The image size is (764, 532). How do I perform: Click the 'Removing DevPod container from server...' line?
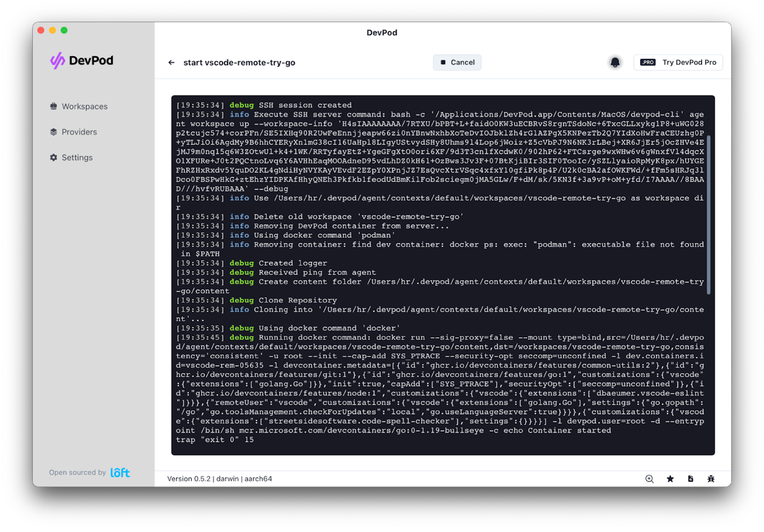[x=313, y=226]
